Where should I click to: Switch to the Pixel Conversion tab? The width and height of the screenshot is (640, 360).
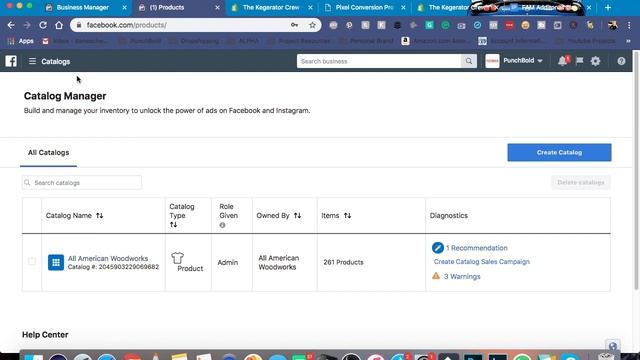pyautogui.click(x=363, y=7)
